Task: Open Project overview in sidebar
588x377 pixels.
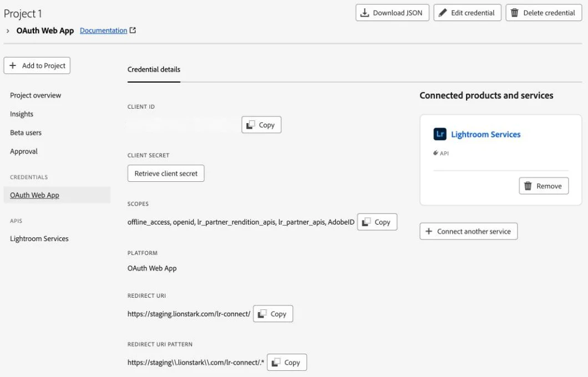Action: 36,95
